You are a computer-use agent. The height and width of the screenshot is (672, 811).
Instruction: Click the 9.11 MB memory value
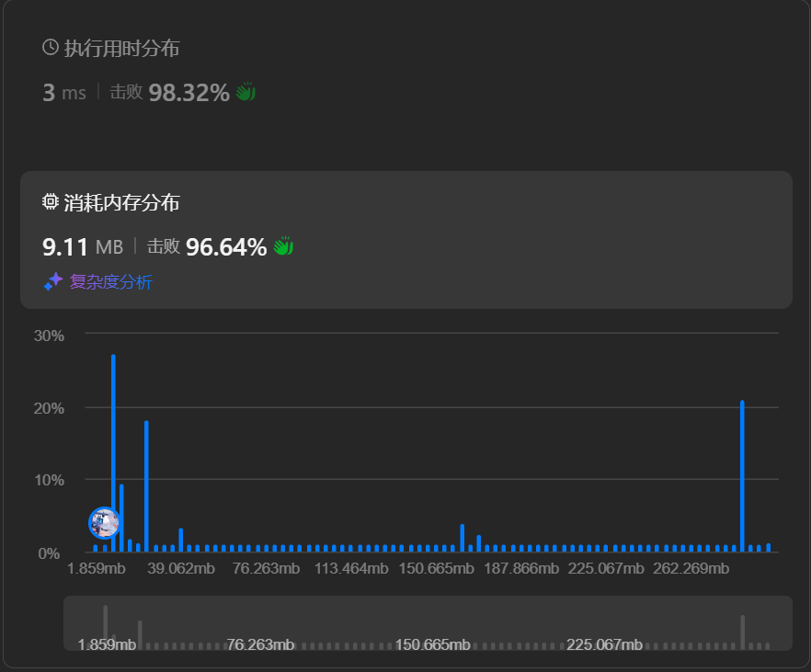(x=83, y=246)
